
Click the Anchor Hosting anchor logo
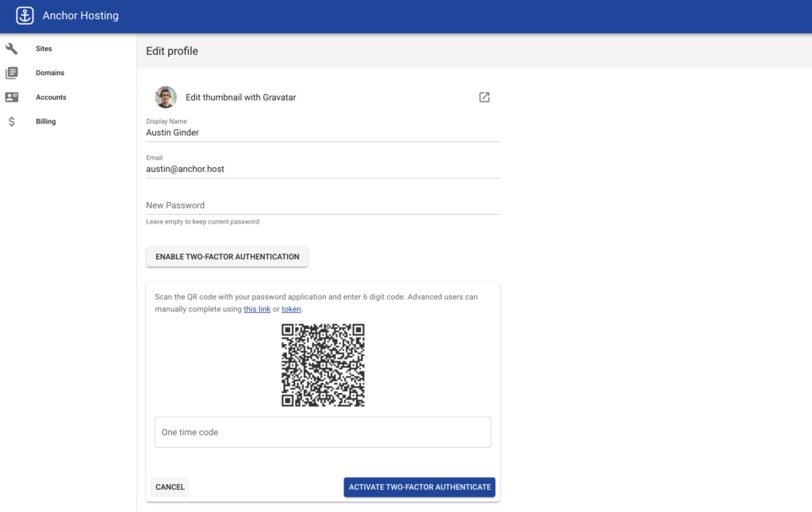click(25, 16)
